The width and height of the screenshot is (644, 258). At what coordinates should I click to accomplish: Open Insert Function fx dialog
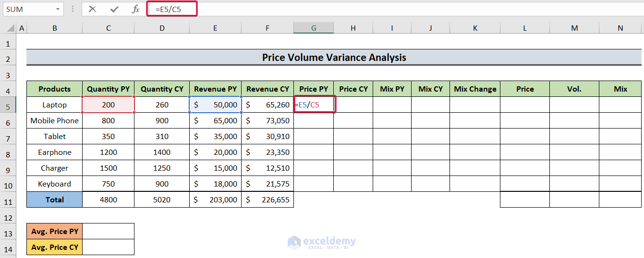136,9
